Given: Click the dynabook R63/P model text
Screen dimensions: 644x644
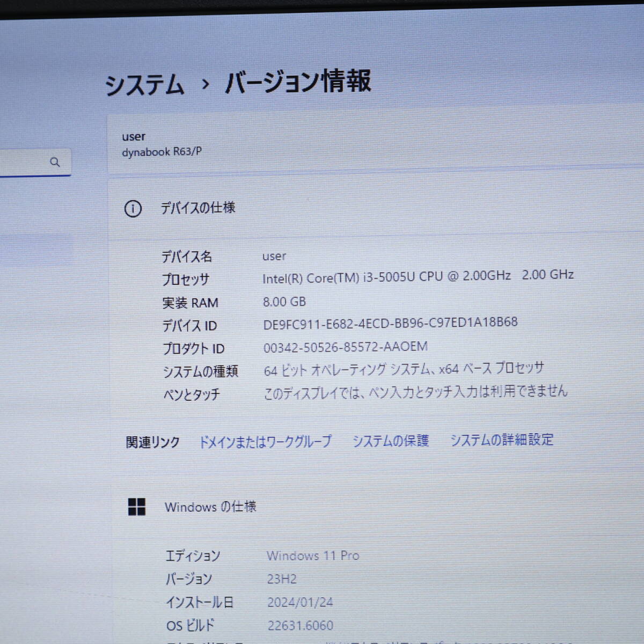Looking at the screenshot, I should coord(162,152).
